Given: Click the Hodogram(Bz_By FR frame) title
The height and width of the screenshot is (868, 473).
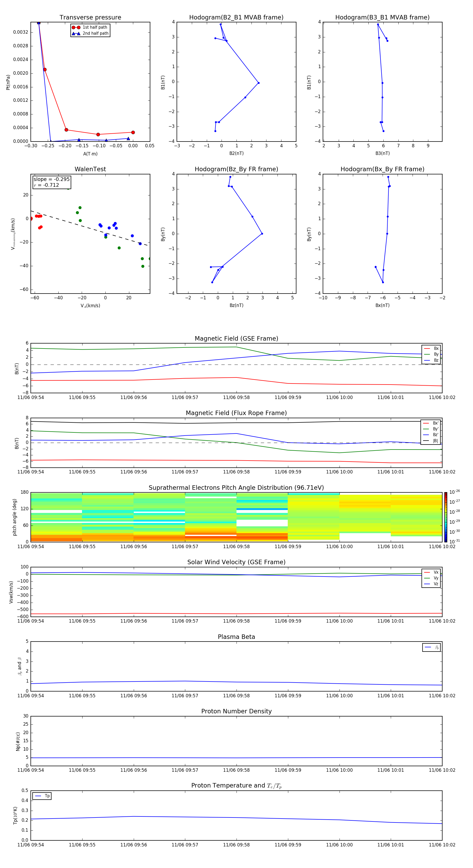Looking at the screenshot, I should 236,169.
